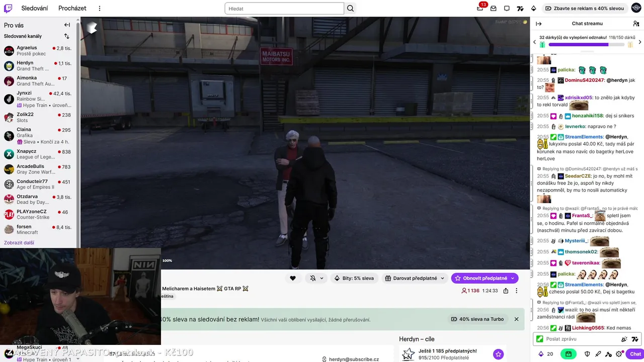The width and height of the screenshot is (644, 362).
Task: Dismiss the Turbo ad banner
Action: (x=516, y=319)
